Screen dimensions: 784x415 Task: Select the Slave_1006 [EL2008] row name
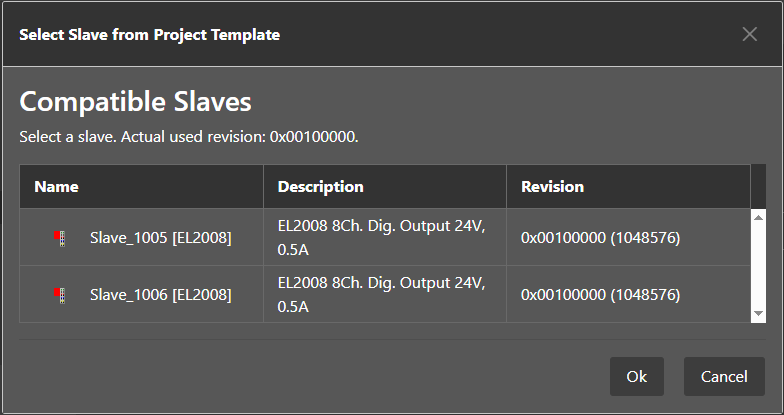click(x=160, y=295)
